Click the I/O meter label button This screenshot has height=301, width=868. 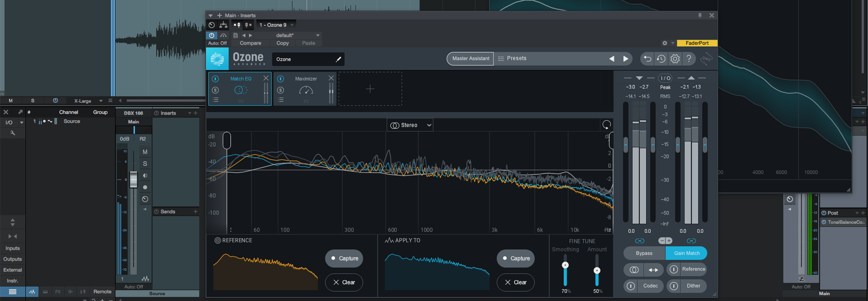pos(665,78)
